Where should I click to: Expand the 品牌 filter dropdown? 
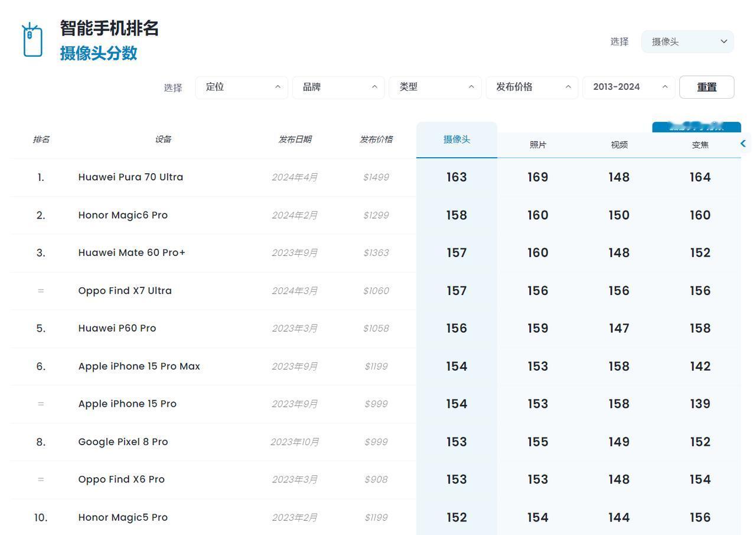338,87
